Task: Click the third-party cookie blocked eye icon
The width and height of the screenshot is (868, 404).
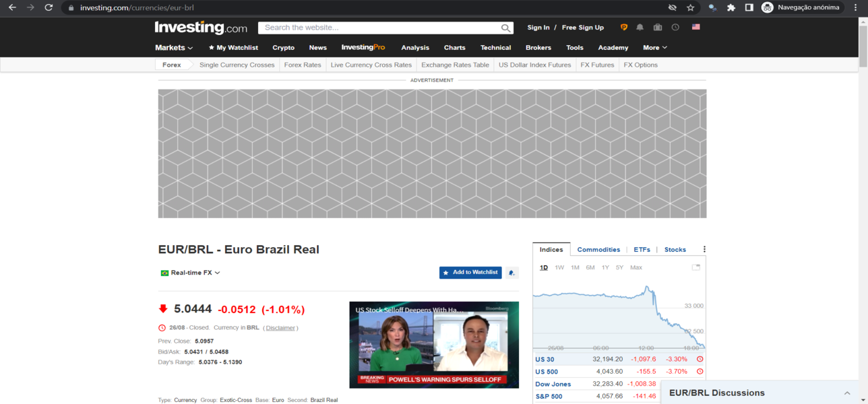Action: pyautogui.click(x=672, y=7)
